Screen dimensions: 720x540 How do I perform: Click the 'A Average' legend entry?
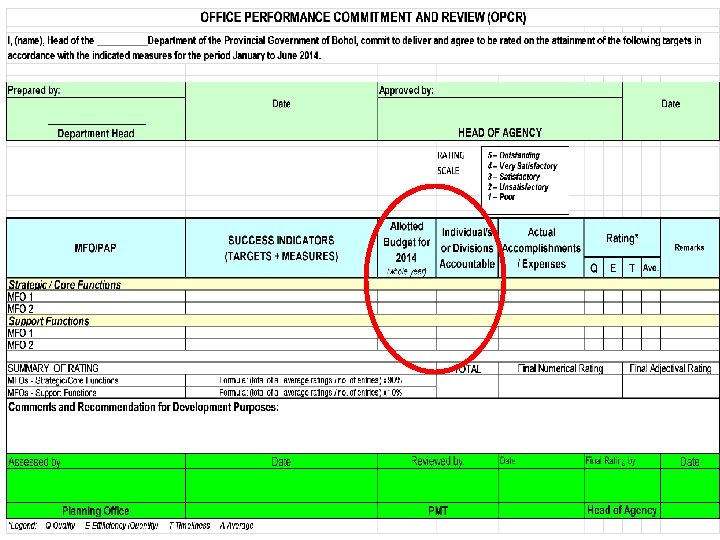tap(236, 526)
